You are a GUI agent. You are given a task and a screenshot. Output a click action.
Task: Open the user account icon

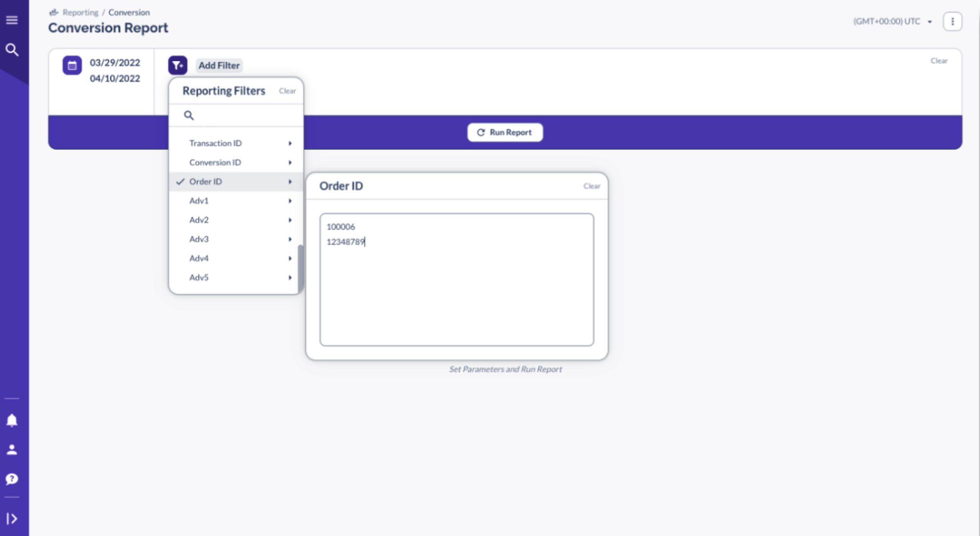pos(12,450)
